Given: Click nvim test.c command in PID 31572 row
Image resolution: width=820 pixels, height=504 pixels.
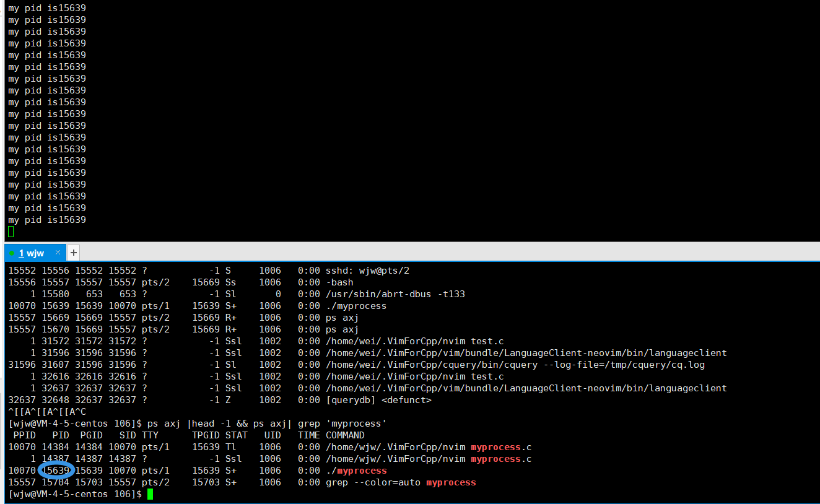Looking at the screenshot, I should point(415,341).
